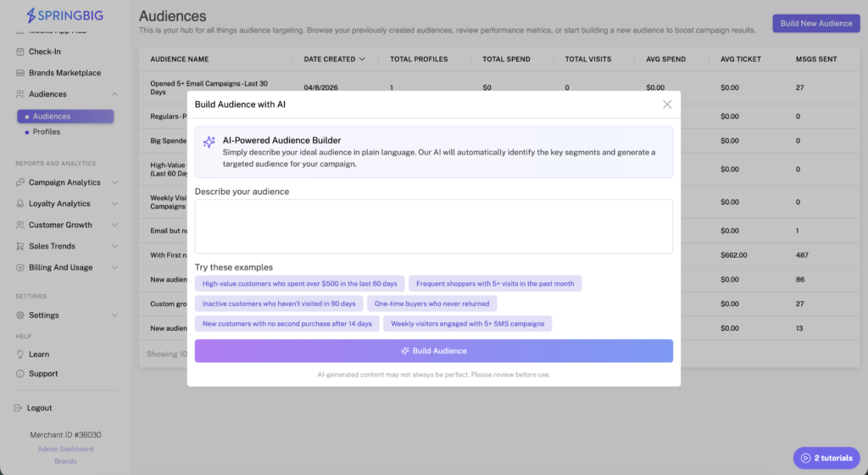Image resolution: width=868 pixels, height=475 pixels.
Task: Click the Check-In calendar icon in sidebar
Action: coord(20,52)
